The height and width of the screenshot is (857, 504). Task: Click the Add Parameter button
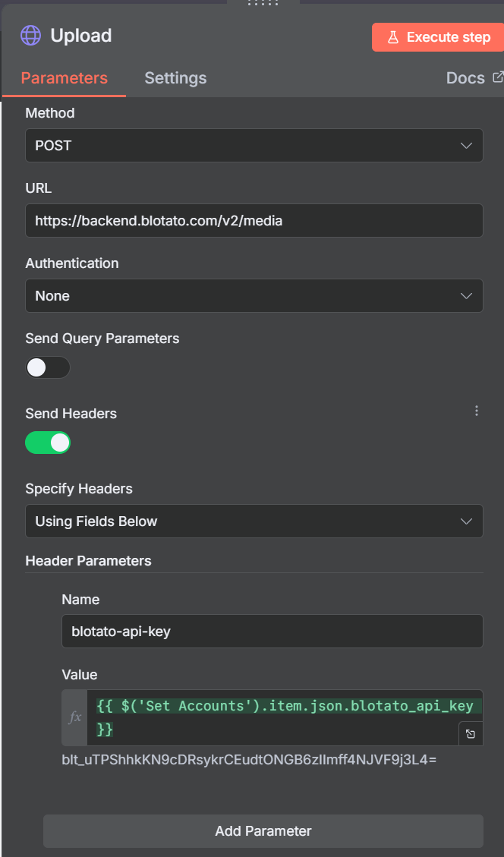(263, 830)
